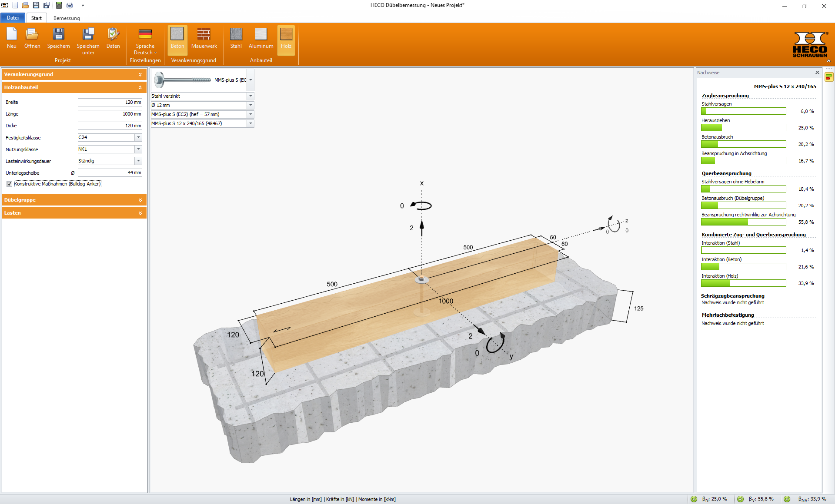The width and height of the screenshot is (835, 504).
Task: Open the MMS-plus S (EC2) hef dropdown
Action: 250,115
